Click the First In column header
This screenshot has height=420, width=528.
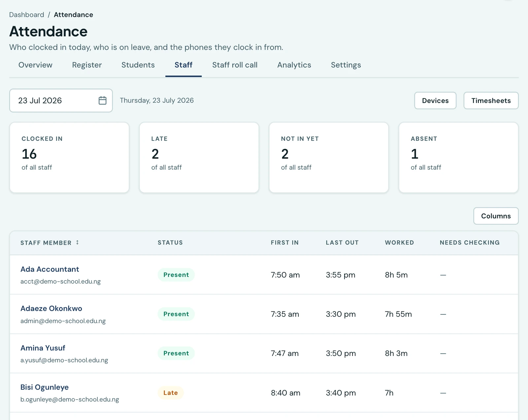tap(285, 242)
